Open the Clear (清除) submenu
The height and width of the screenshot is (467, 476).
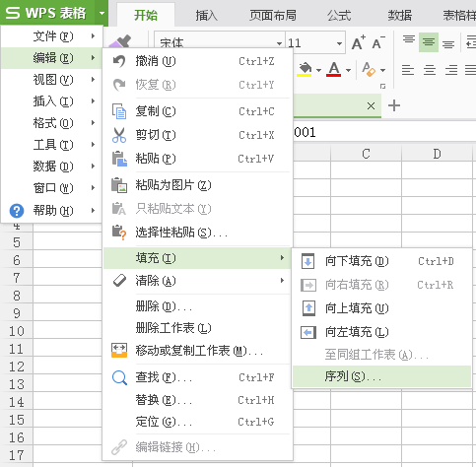coord(197,281)
